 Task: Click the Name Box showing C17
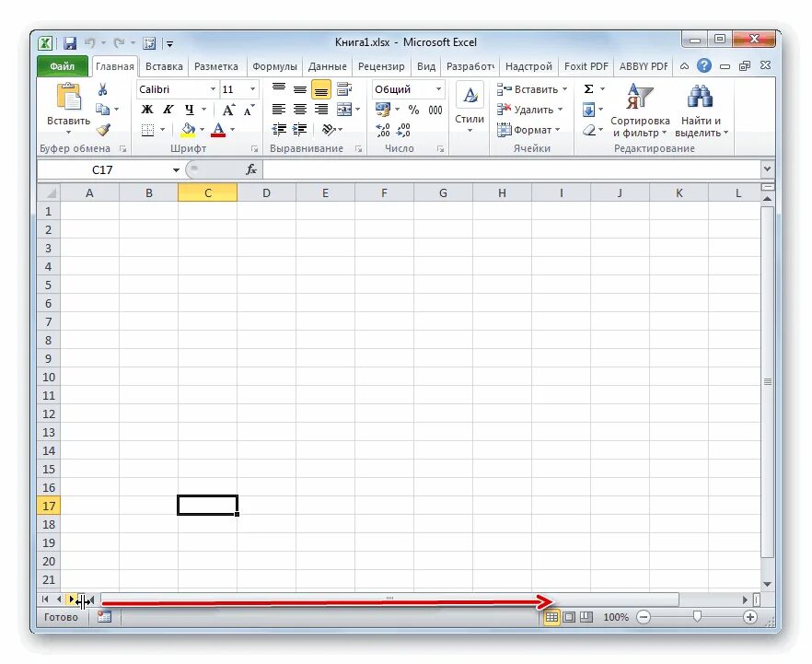(102, 169)
